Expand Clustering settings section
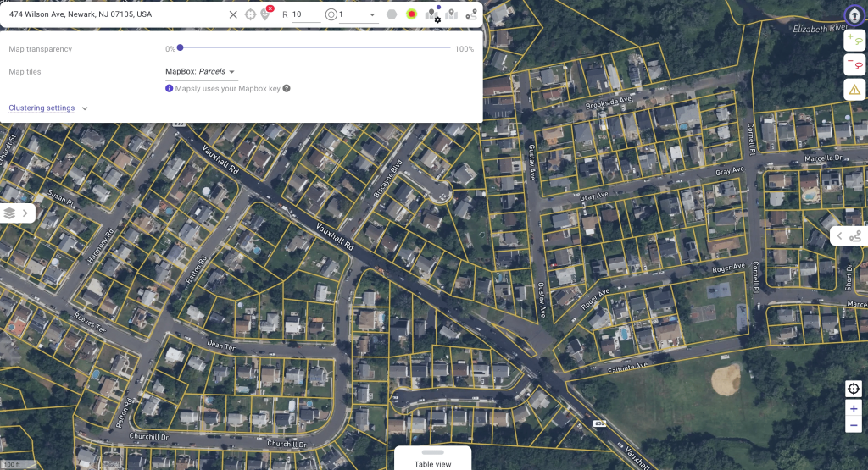The image size is (868, 470). click(48, 108)
